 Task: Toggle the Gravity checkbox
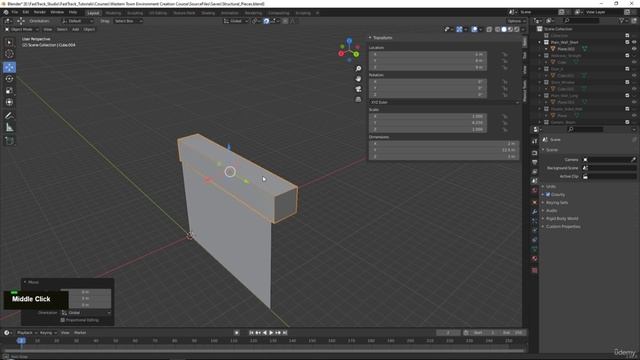(548, 195)
